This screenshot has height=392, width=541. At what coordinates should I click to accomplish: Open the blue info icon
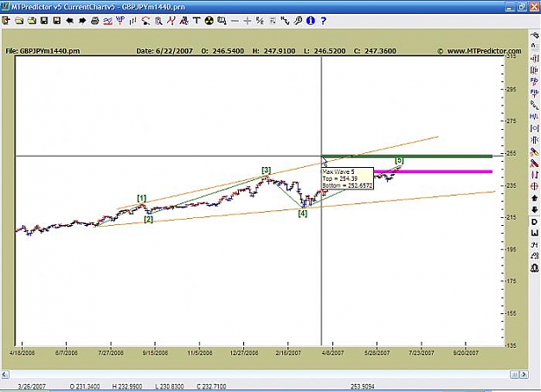click(311, 21)
